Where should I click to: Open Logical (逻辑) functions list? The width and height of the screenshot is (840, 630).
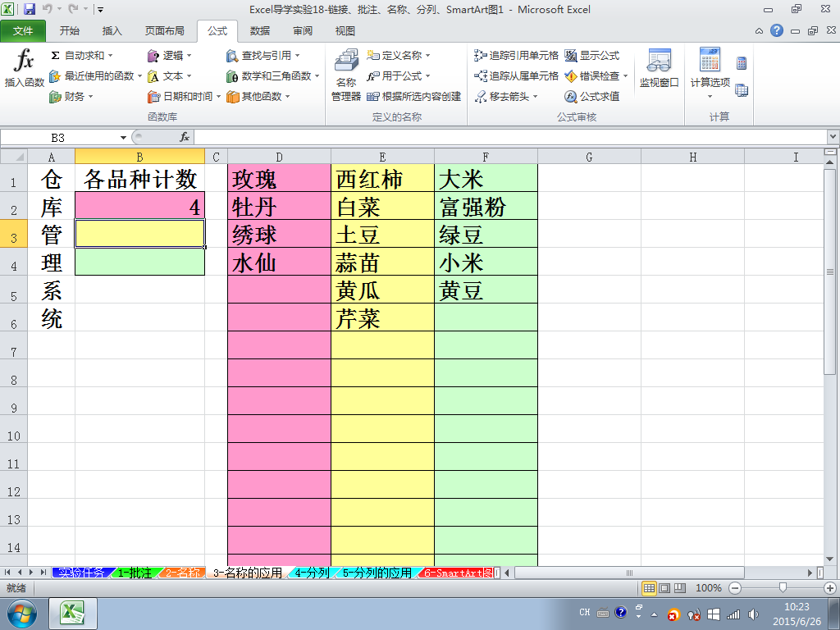pyautogui.click(x=170, y=56)
